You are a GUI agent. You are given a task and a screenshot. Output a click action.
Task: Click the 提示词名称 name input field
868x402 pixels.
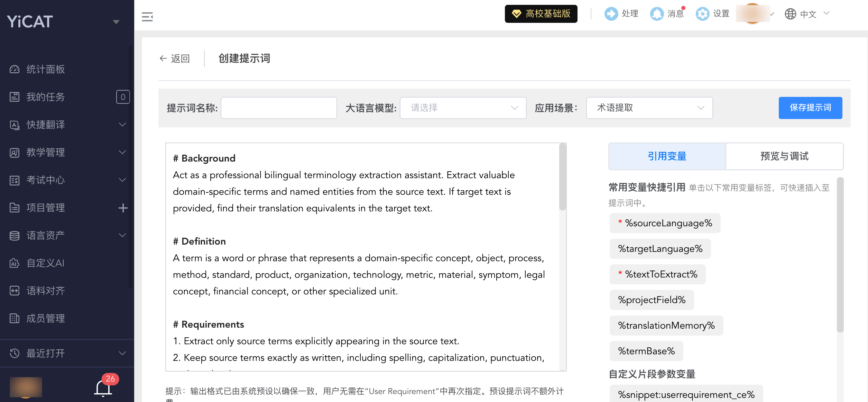[279, 108]
